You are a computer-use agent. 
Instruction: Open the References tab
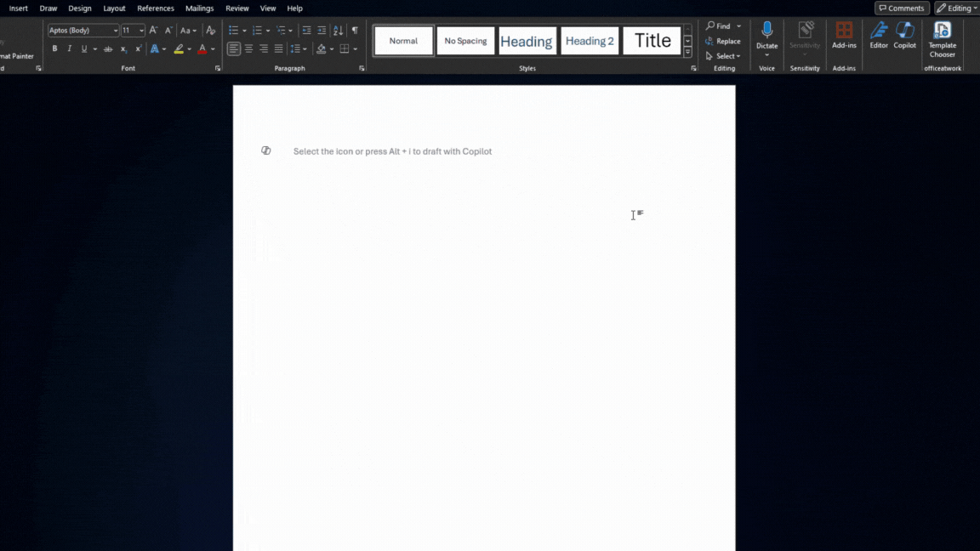[156, 9]
